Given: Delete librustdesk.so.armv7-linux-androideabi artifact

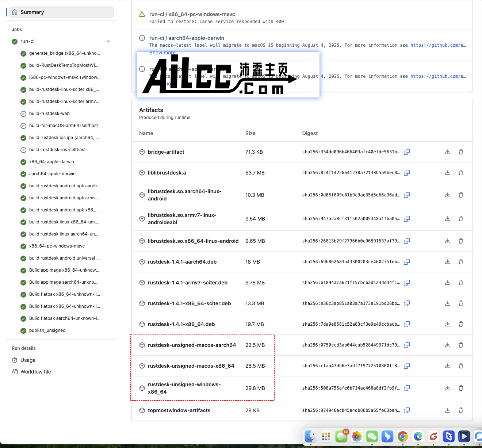Looking at the screenshot, I should (461, 219).
